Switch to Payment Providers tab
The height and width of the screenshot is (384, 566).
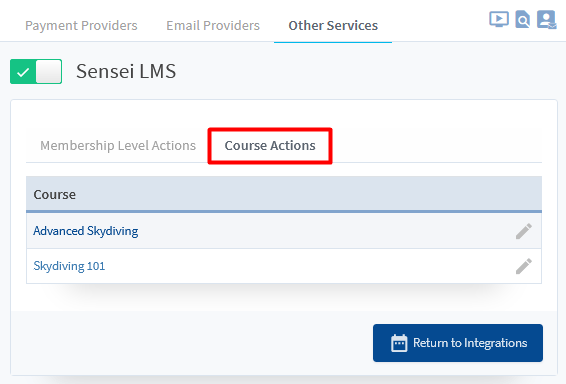[x=81, y=26]
